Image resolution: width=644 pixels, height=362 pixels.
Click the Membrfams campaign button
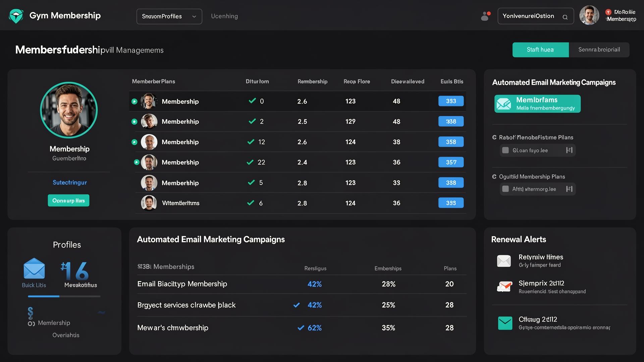537,104
